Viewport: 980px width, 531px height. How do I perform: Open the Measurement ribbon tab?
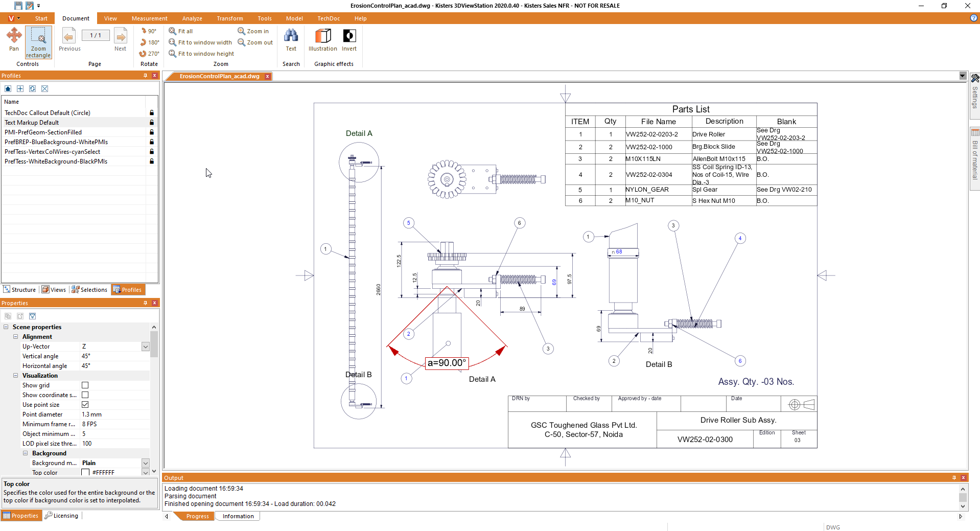point(149,18)
